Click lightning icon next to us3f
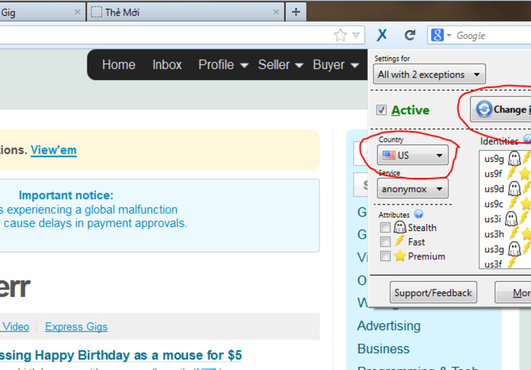 [x=512, y=263]
